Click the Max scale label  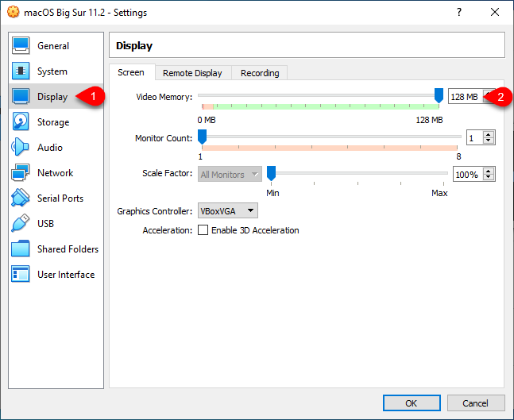[x=439, y=193]
